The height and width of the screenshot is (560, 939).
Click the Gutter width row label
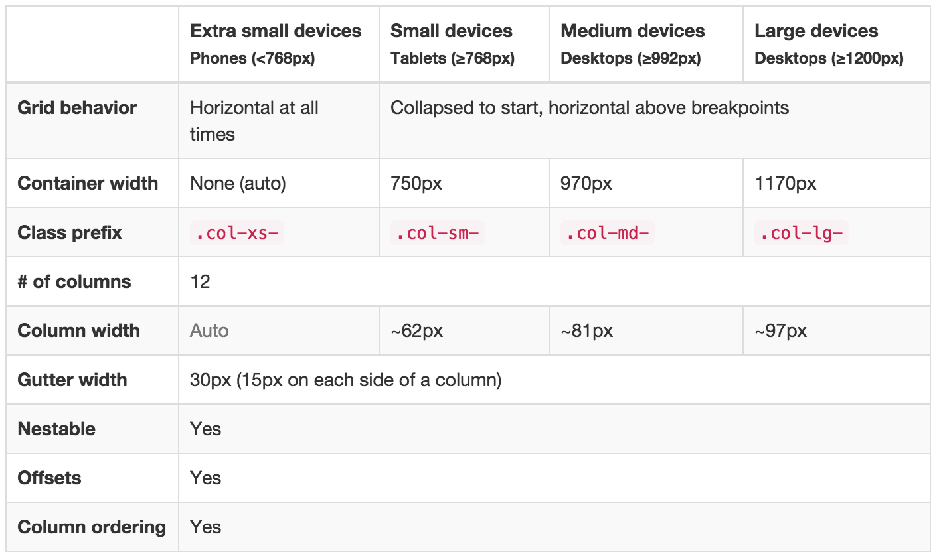coord(72,380)
